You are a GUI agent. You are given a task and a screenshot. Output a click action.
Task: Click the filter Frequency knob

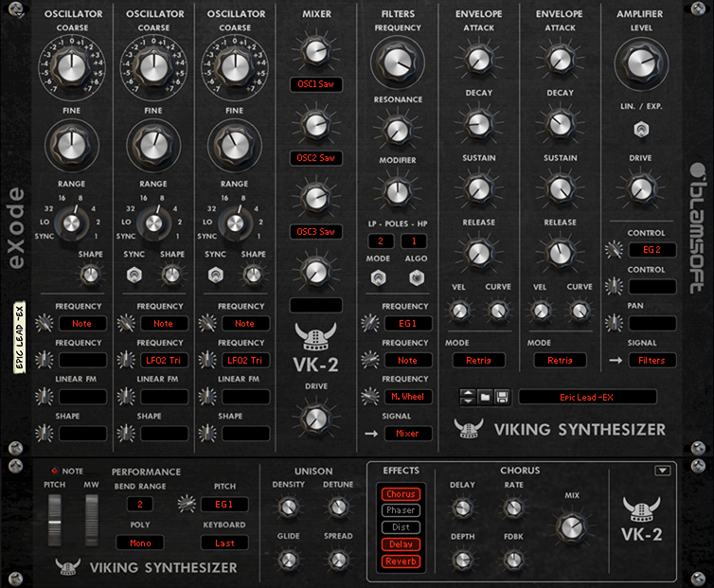coord(398,62)
